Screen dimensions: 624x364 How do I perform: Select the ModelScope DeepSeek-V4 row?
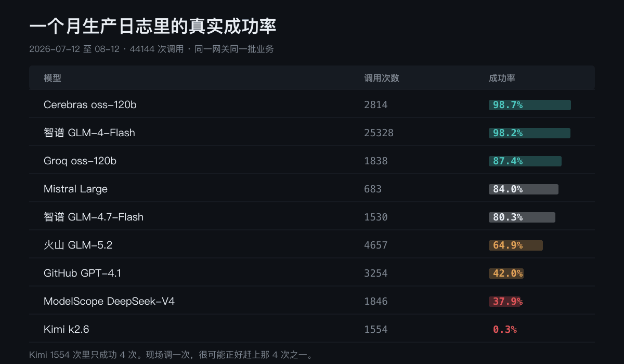[312, 301]
